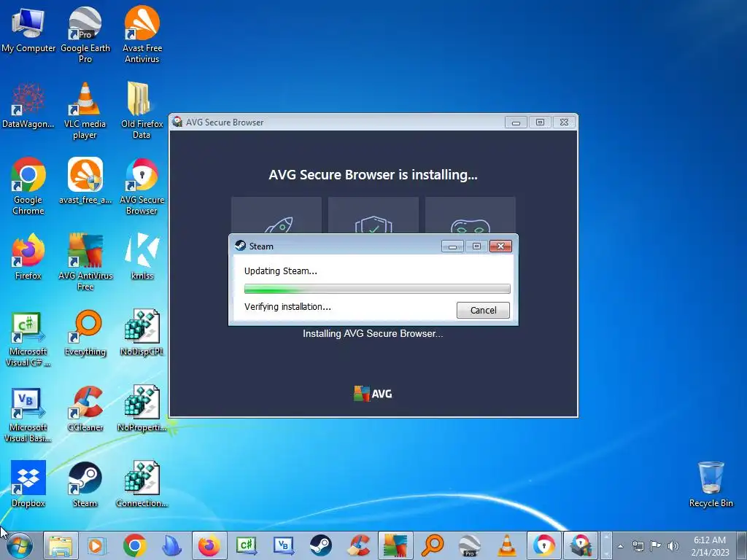The image size is (747, 560).
Task: Select the Steam desktop shortcut
Action: 85,484
